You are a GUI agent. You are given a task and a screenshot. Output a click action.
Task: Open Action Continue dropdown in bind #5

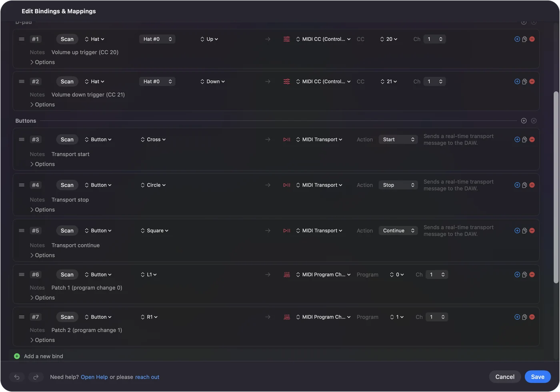pyautogui.click(x=398, y=231)
